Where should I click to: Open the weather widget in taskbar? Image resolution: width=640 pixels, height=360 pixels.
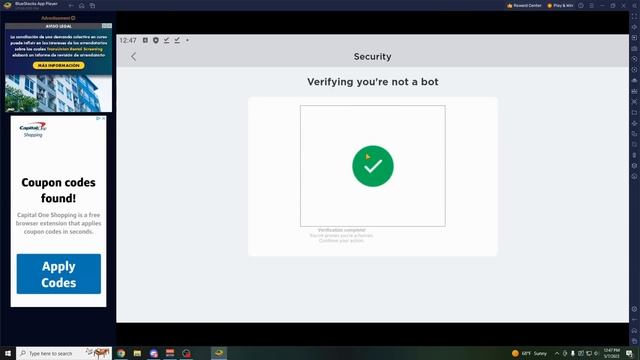pyautogui.click(x=529, y=353)
